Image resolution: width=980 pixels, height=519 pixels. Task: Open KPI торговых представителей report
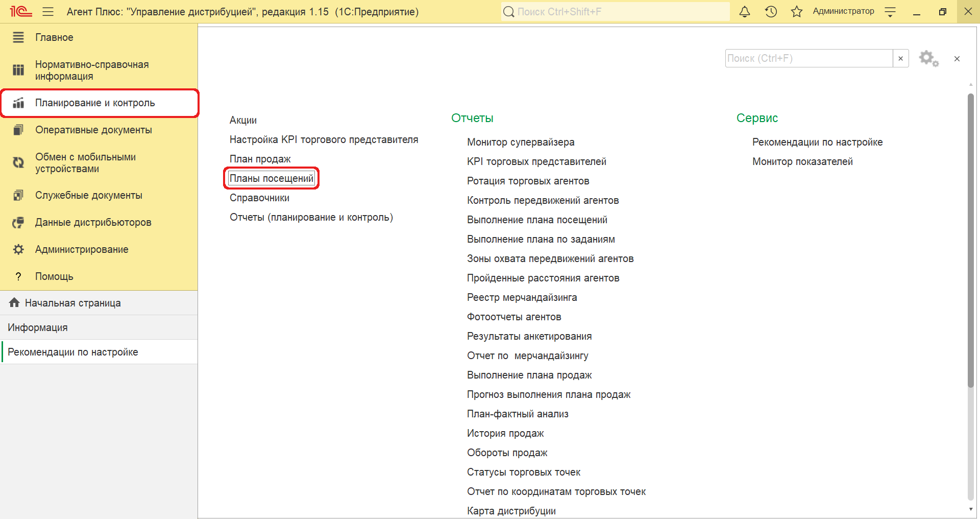point(536,161)
